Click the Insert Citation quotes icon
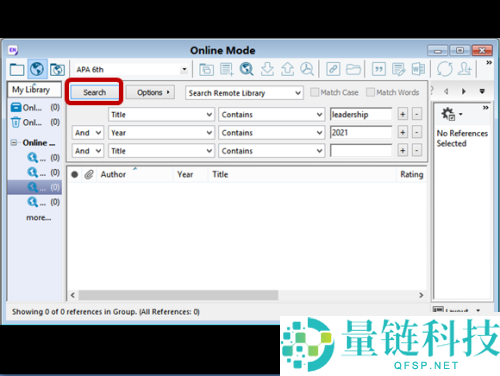500x376 pixels. 379,69
